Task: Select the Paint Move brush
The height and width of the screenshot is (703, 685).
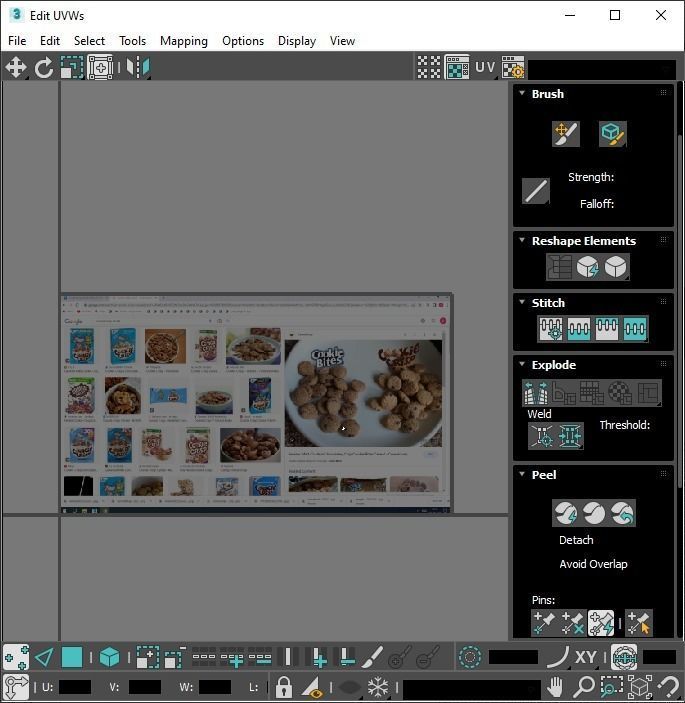Action: tap(566, 134)
